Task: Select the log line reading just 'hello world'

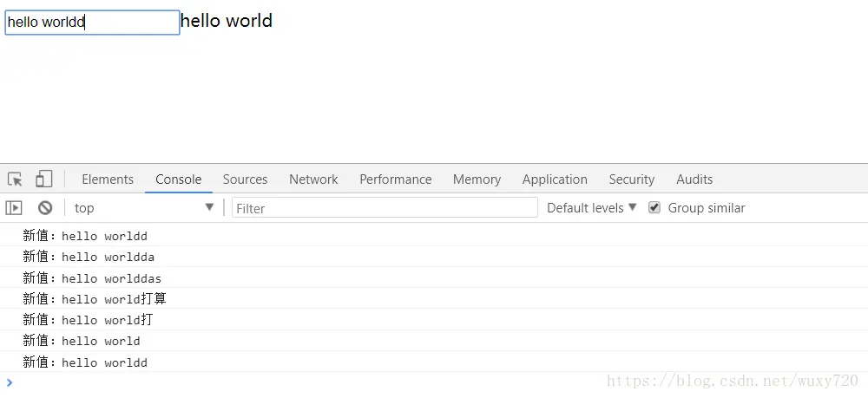Action: [434, 341]
